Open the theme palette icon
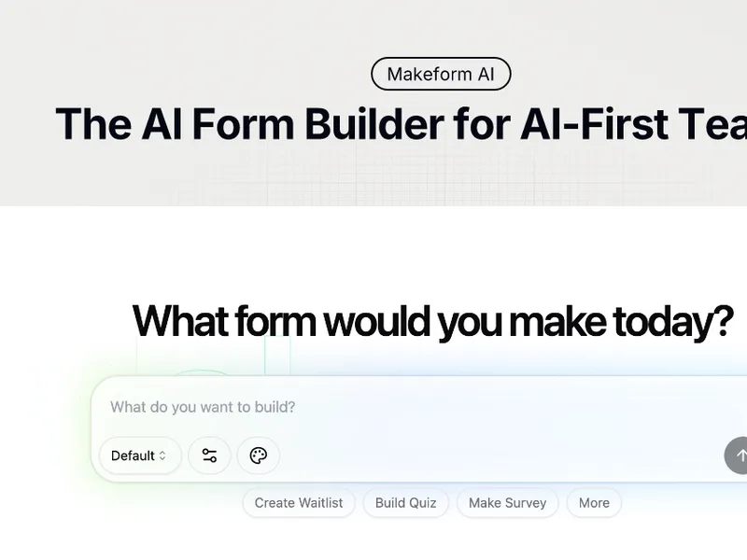This screenshot has width=747, height=560. (259, 455)
